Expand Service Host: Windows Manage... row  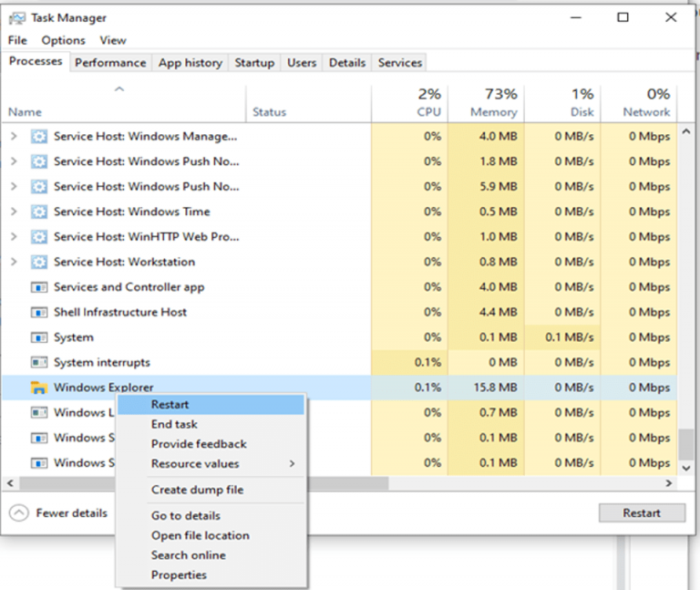[x=14, y=137]
